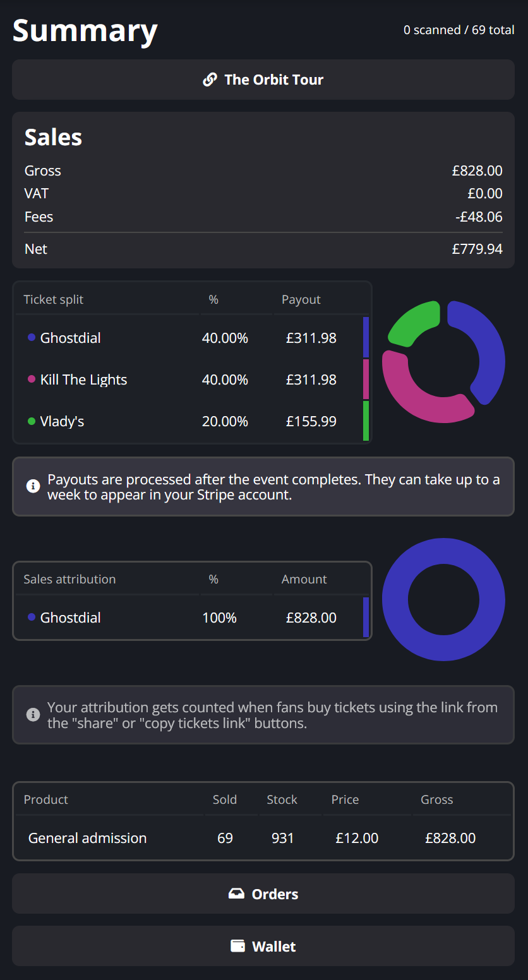Click the Payout column header
Viewport: 528px width, 980px height.
(x=301, y=299)
